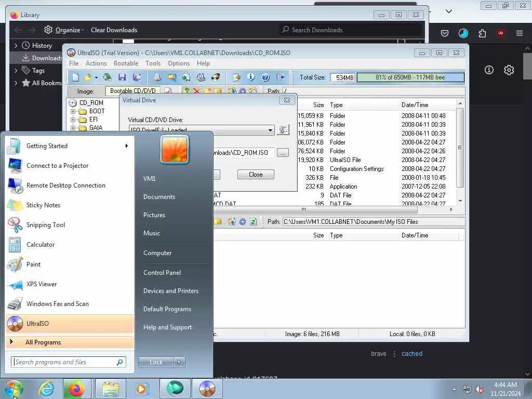Viewport: 532px width, 399px height.
Task: Click the Close button in the Virtual Drive dialog
Action: [256, 175]
